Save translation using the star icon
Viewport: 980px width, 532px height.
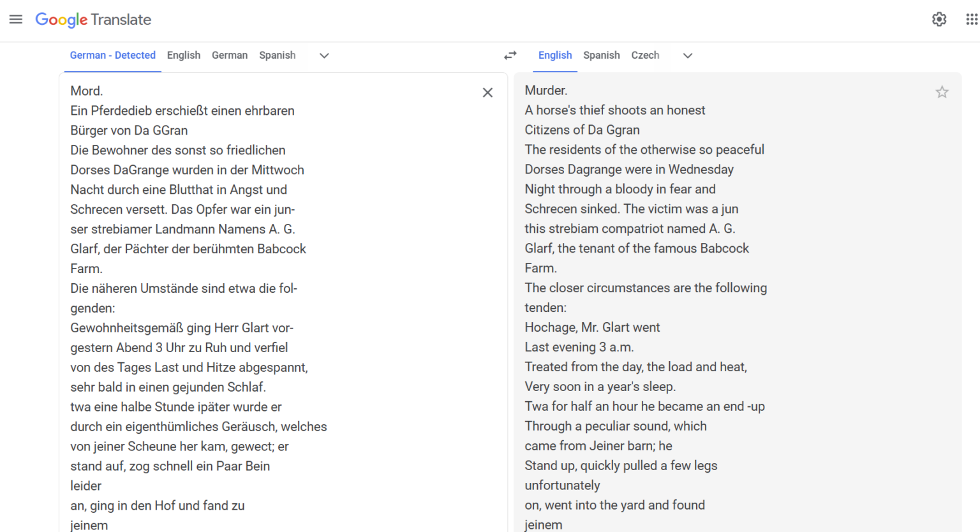[x=942, y=92]
